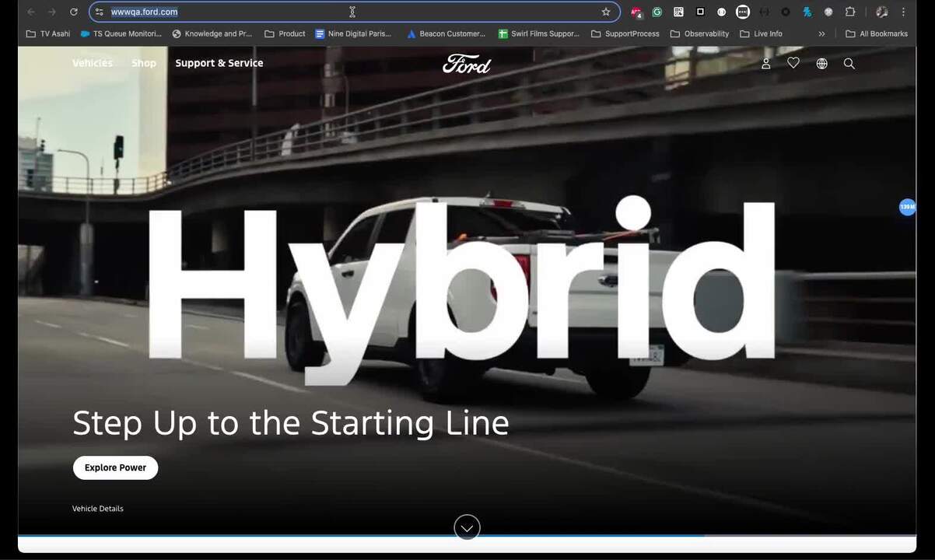Open the Extensions puzzle-piece menu
Image resolution: width=935 pixels, height=560 pixels.
pyautogui.click(x=850, y=12)
